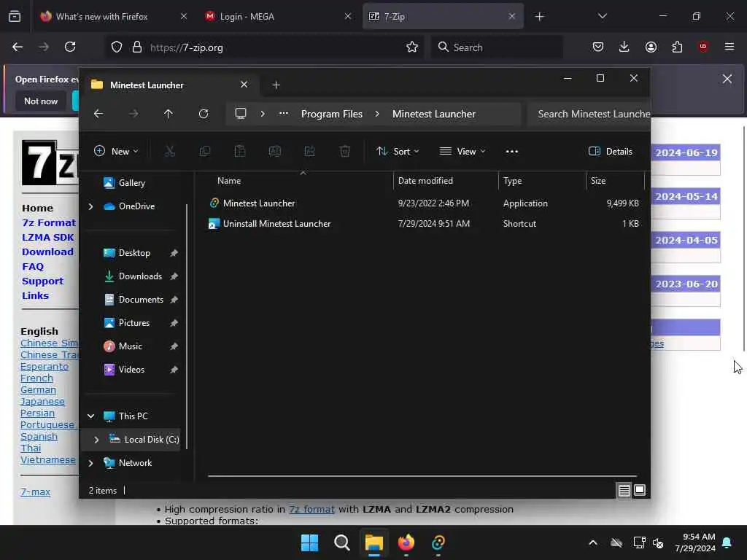Click the Paste icon in File Explorer toolbar
The image size is (747, 560).
click(x=239, y=152)
